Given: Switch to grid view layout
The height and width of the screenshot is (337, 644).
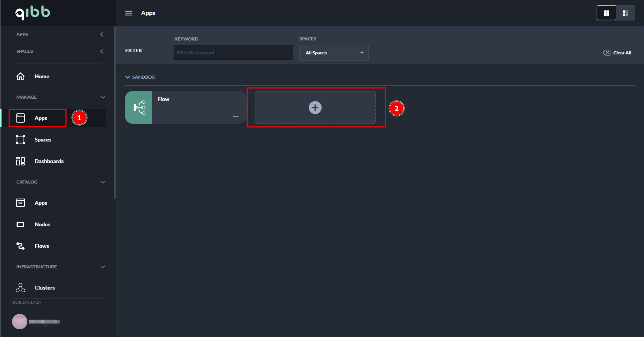Looking at the screenshot, I should [x=606, y=13].
